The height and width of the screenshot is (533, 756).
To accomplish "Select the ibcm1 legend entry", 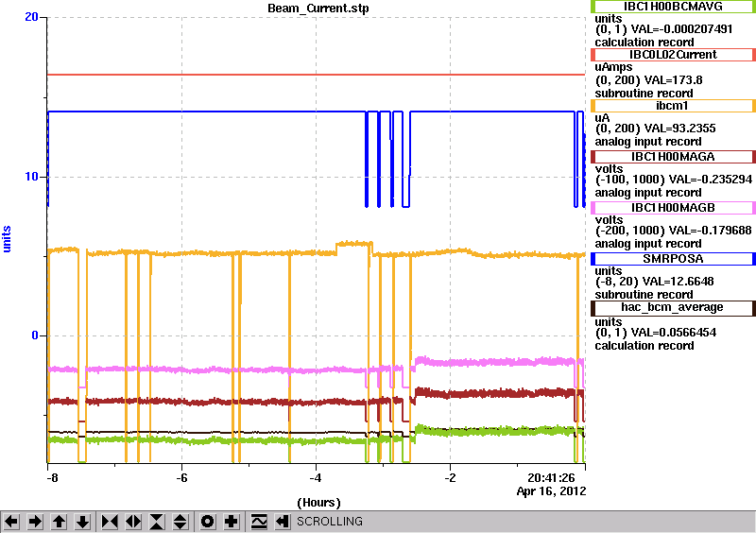I will tap(673, 106).
